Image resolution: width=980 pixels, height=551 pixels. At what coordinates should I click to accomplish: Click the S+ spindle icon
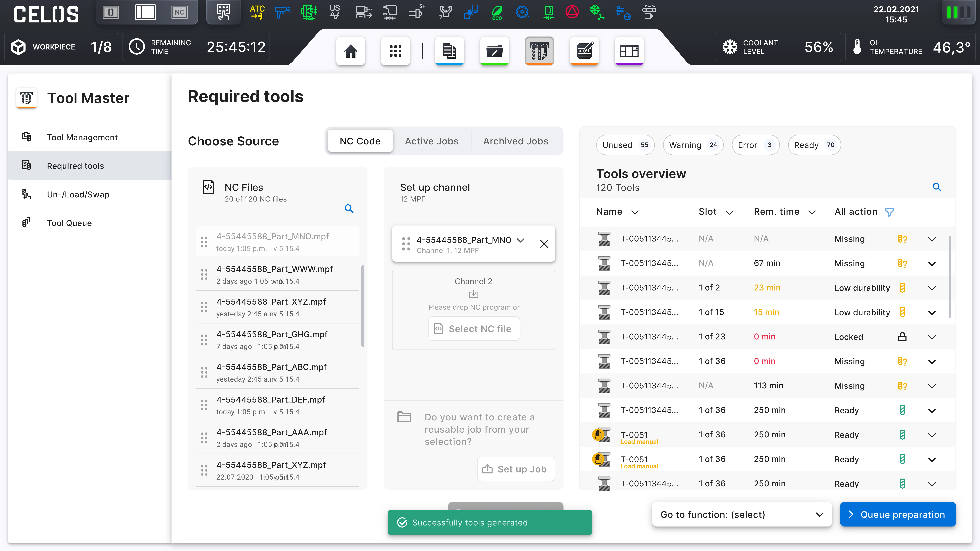417,12
